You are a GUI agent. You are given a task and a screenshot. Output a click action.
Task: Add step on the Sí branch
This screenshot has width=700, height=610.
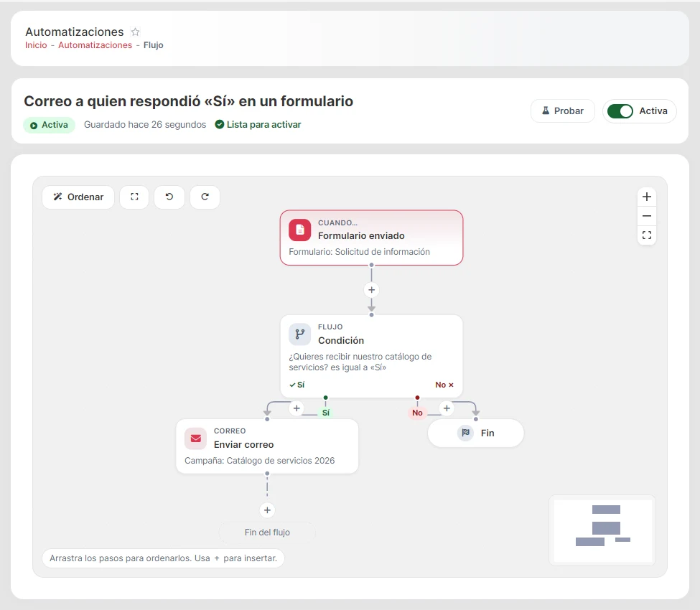pos(297,408)
